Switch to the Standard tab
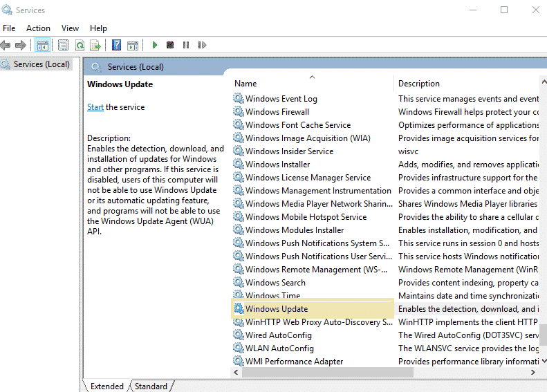Viewport: 547px width, 392px height. click(x=151, y=386)
